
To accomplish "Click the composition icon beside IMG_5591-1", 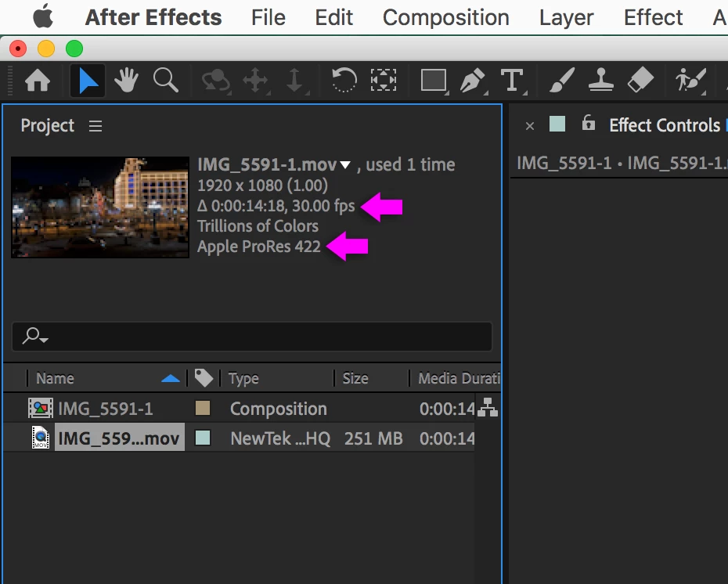I will (41, 409).
